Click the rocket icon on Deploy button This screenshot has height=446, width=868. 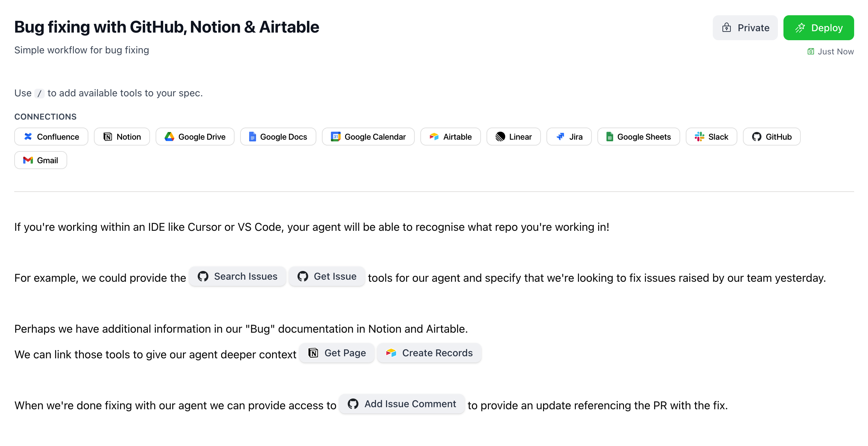800,28
